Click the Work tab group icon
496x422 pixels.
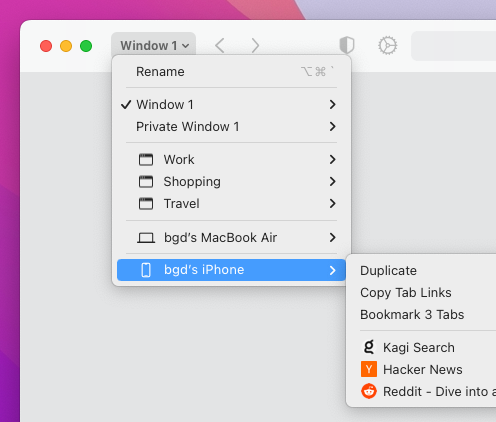pyautogui.click(x=146, y=160)
